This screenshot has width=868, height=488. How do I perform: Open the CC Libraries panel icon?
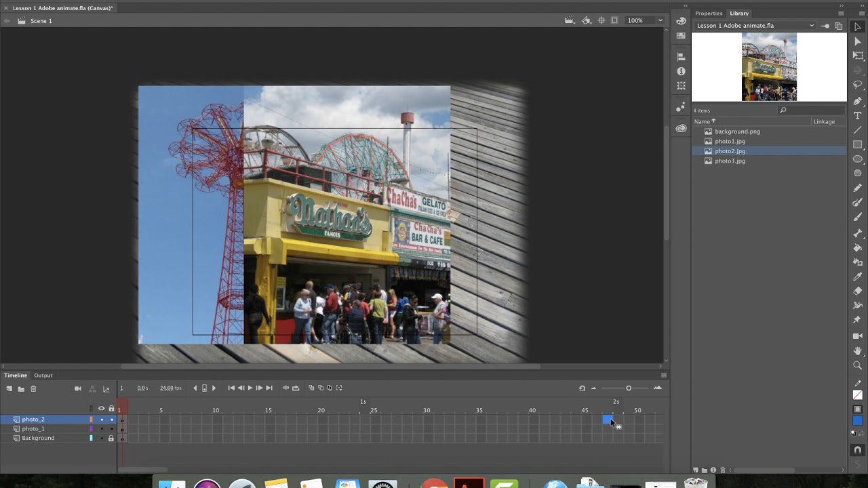click(682, 128)
